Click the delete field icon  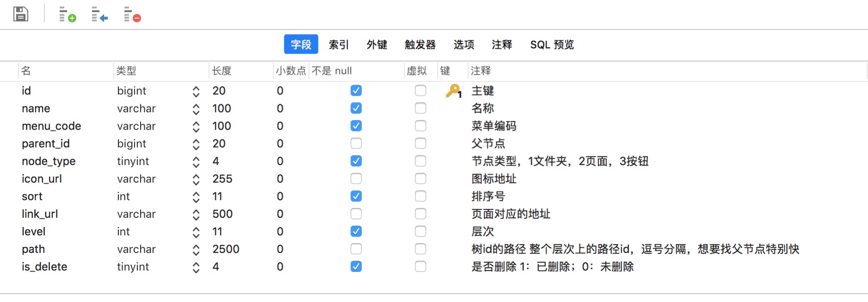coord(132,14)
